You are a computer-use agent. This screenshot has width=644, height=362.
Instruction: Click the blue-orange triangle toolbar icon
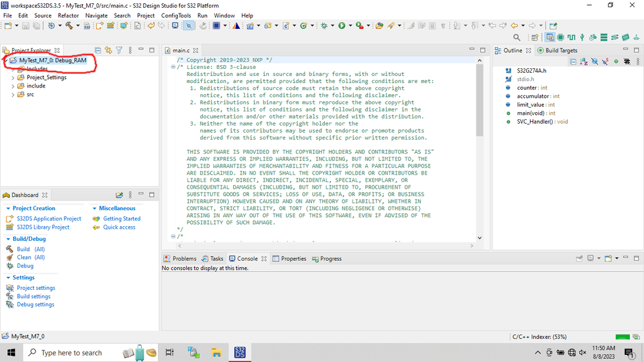(x=236, y=26)
